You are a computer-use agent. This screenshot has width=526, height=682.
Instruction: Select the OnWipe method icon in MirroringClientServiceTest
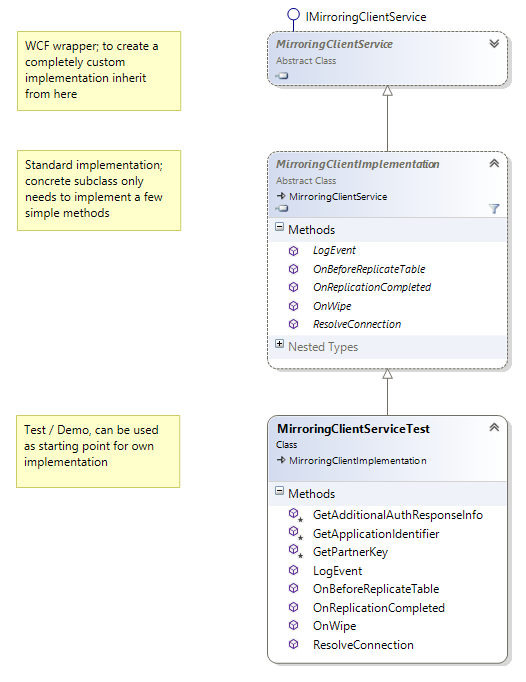click(x=294, y=625)
